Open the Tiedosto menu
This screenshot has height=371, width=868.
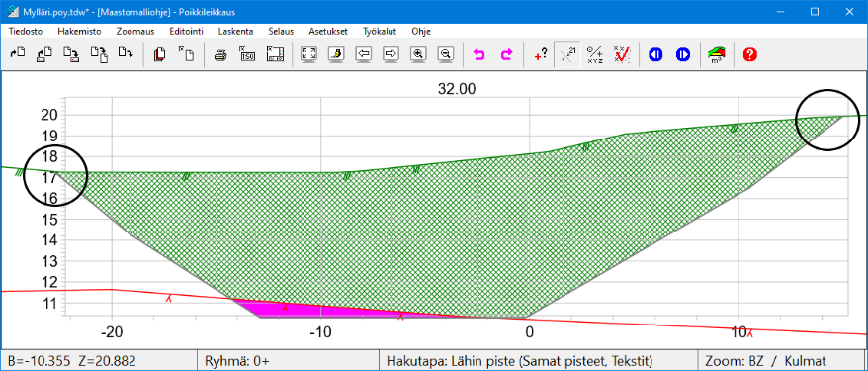coord(26,31)
